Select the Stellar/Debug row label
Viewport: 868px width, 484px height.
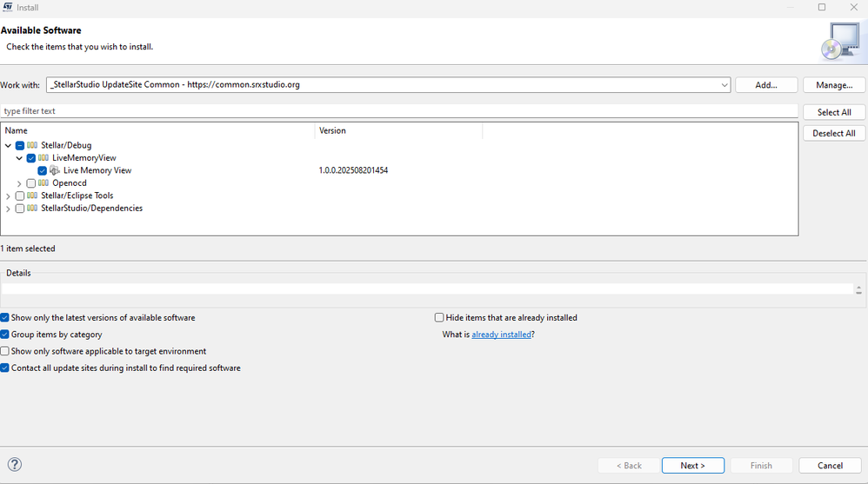(66, 145)
